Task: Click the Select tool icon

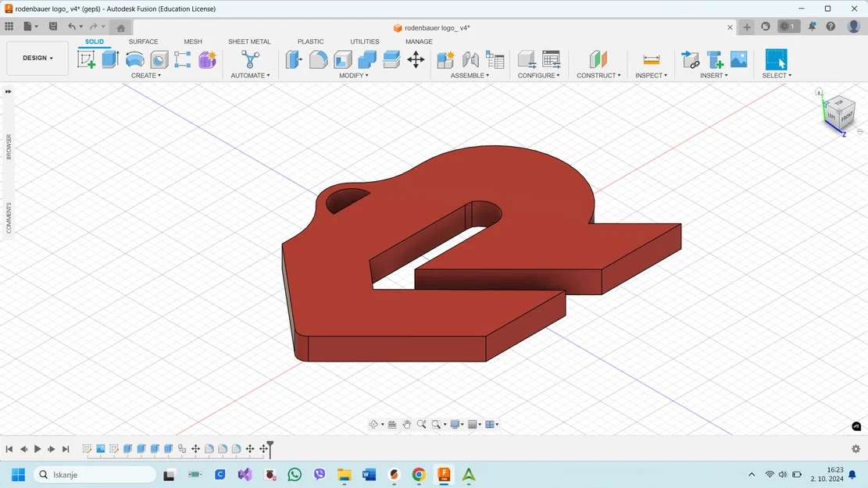Action: [776, 59]
